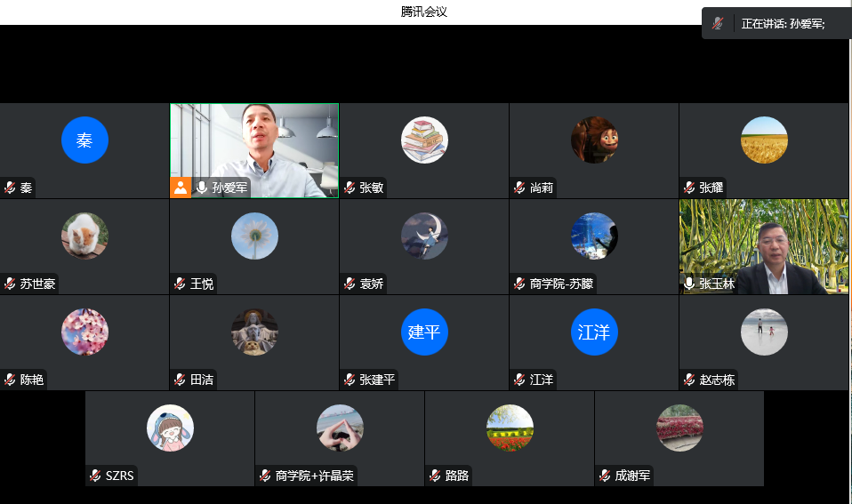The width and height of the screenshot is (852, 504).
Task: Click the mic icon in the speaking indicator
Action: (x=718, y=24)
